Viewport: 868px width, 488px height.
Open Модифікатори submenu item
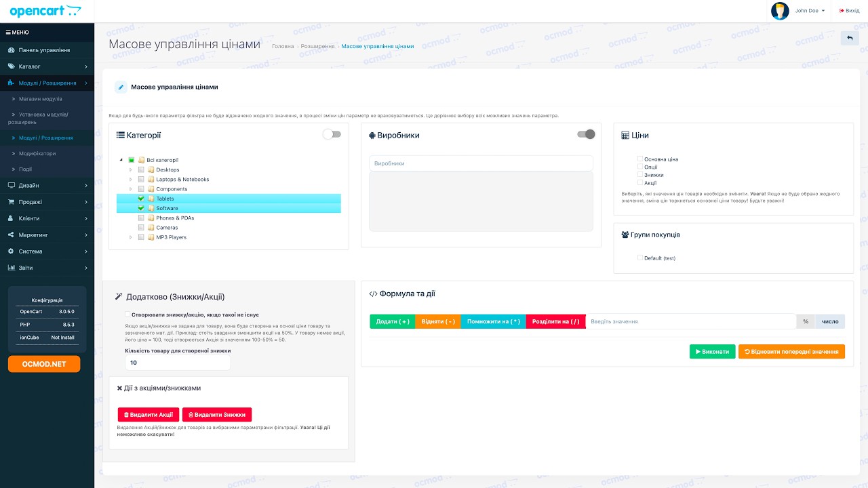coord(47,153)
